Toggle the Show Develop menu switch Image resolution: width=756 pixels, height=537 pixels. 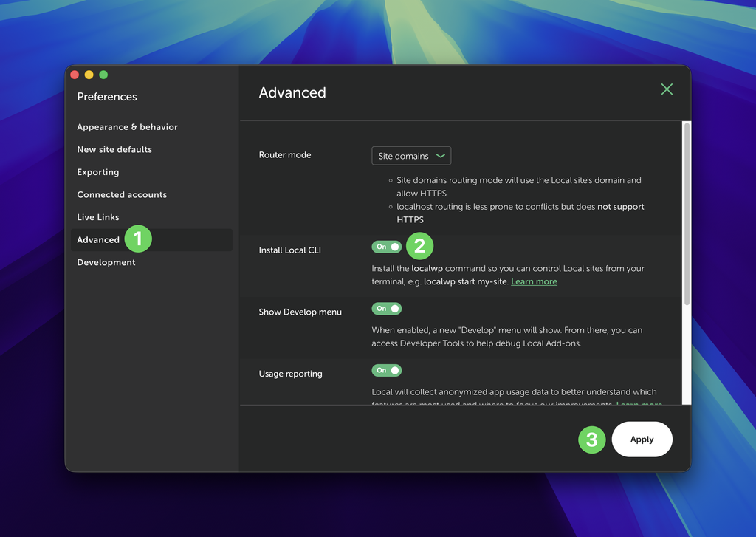coord(387,308)
